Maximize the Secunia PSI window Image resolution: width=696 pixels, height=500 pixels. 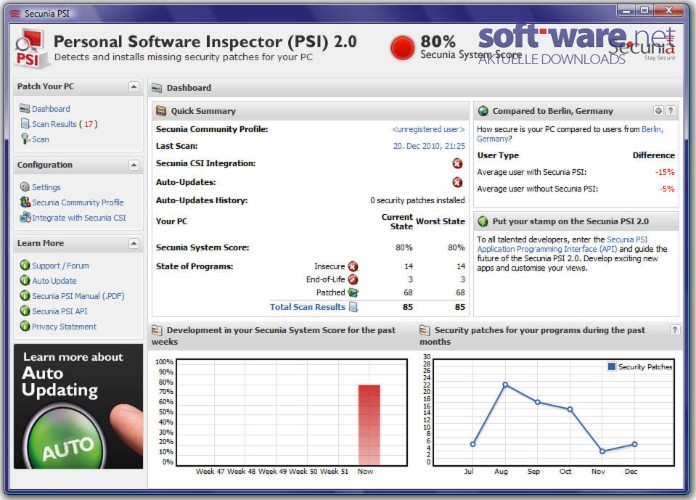644,10
